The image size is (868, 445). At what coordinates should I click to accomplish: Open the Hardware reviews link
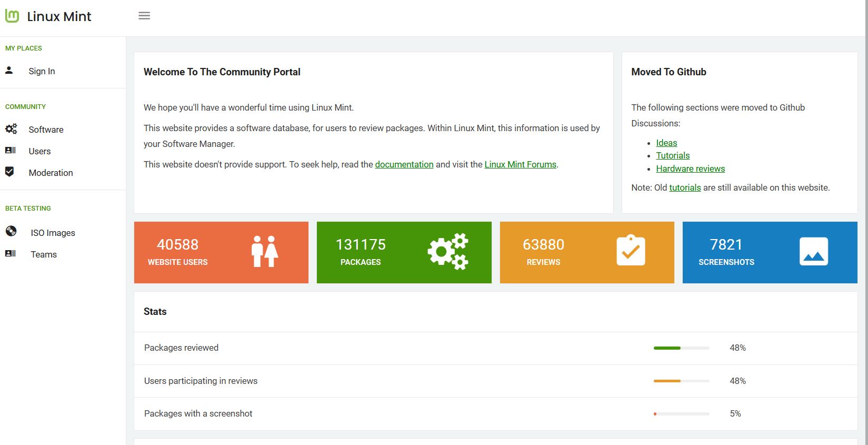(x=691, y=169)
